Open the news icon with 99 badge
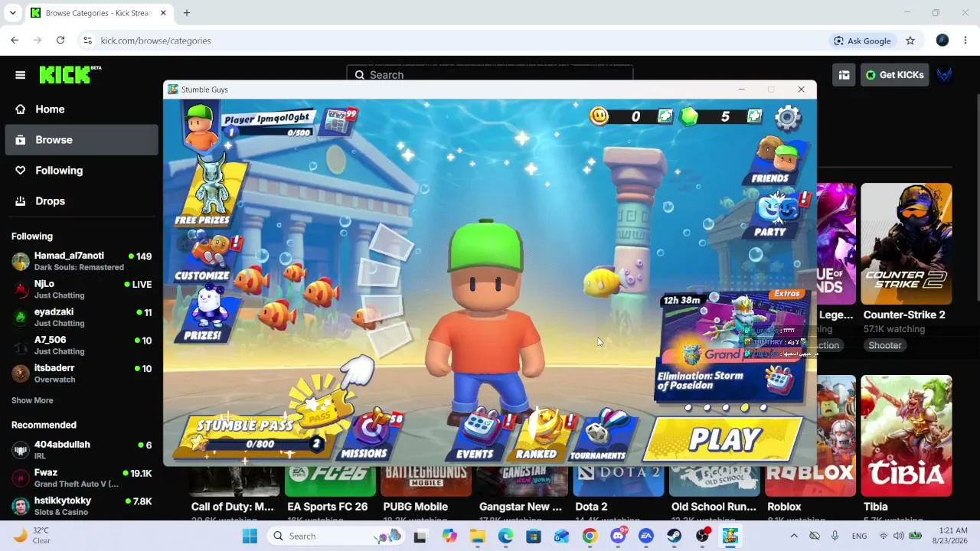 click(x=338, y=121)
